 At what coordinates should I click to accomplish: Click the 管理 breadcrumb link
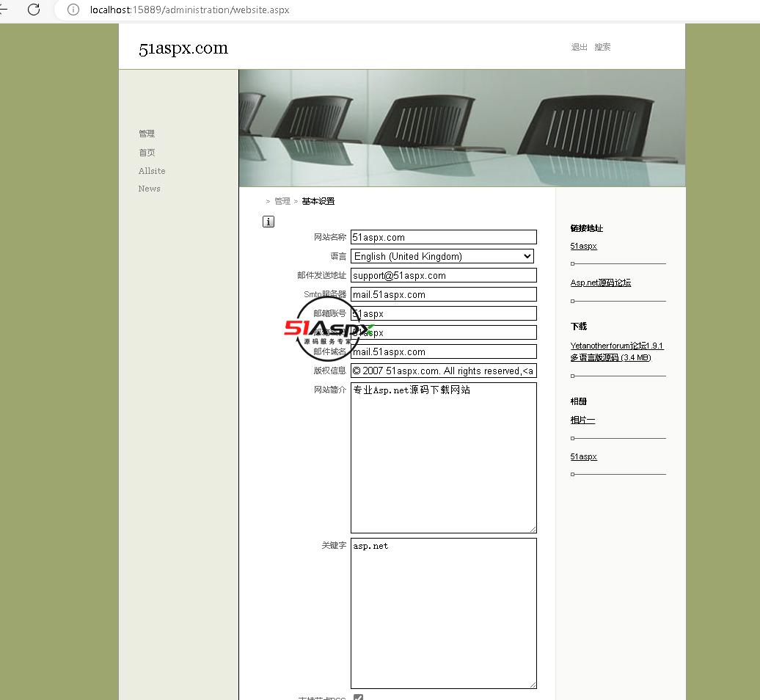click(282, 201)
